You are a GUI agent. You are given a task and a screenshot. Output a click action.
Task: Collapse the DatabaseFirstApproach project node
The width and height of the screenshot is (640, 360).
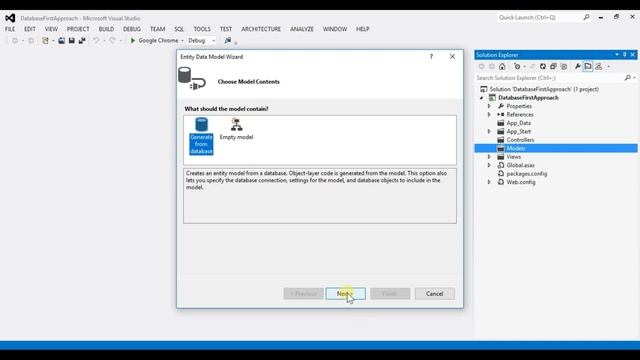click(x=482, y=98)
